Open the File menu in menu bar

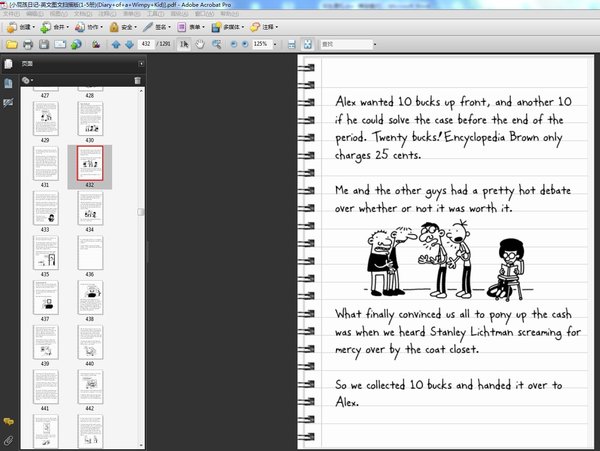pyautogui.click(x=11, y=14)
